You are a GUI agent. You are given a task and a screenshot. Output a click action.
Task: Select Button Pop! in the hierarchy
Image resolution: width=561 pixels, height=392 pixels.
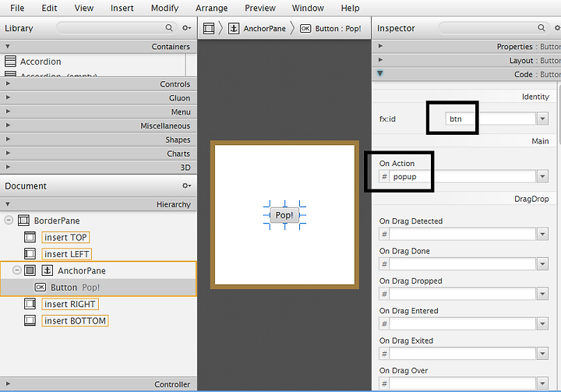click(98, 288)
